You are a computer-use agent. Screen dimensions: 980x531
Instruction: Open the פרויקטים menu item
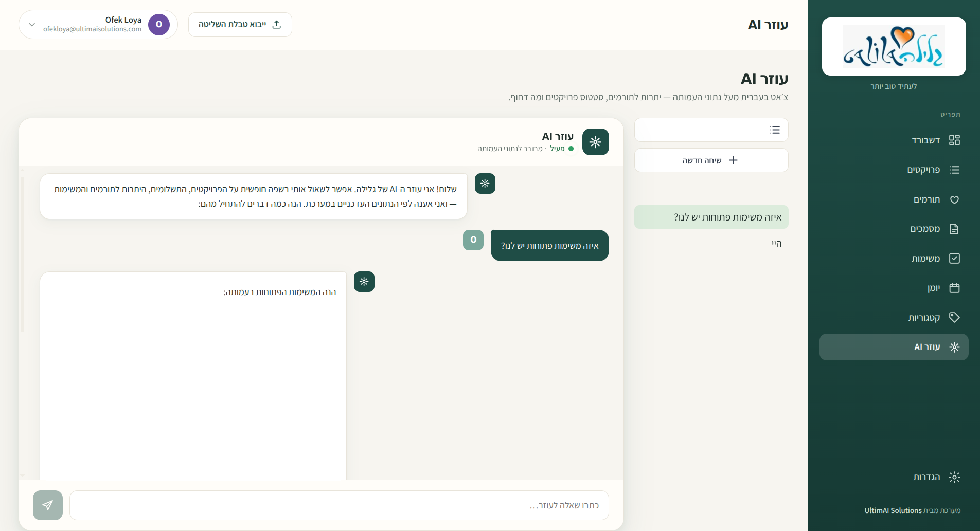[x=894, y=170]
